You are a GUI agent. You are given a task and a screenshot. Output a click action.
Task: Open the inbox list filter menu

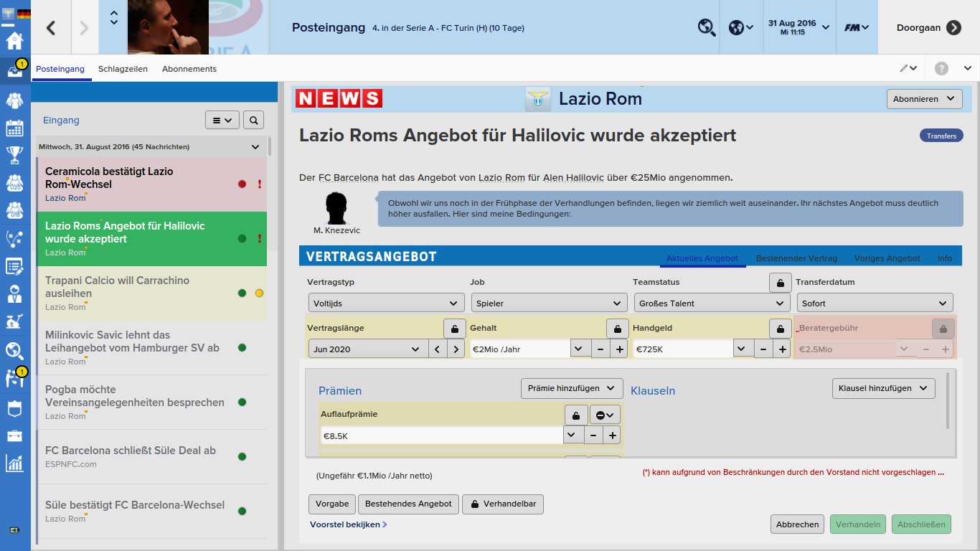pos(222,121)
